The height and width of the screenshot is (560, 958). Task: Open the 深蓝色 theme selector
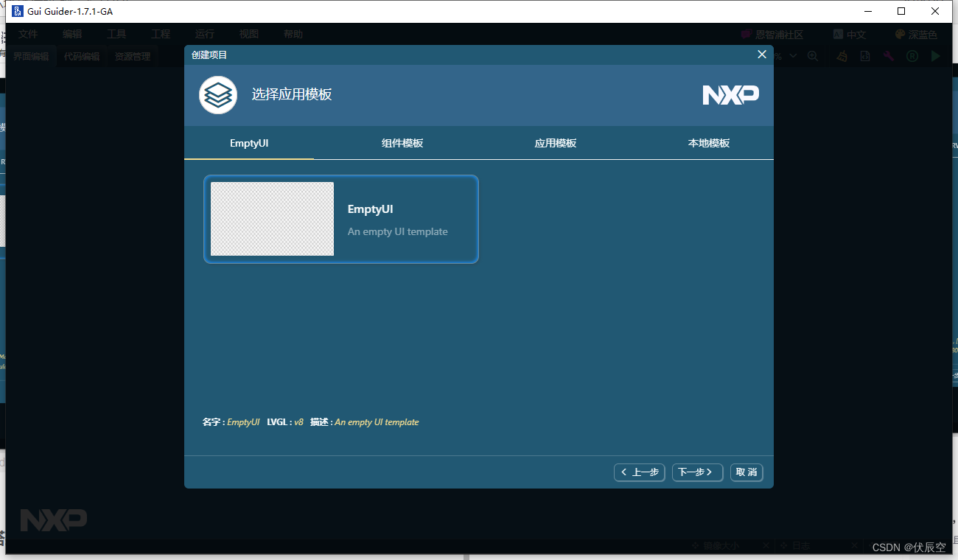(x=916, y=35)
